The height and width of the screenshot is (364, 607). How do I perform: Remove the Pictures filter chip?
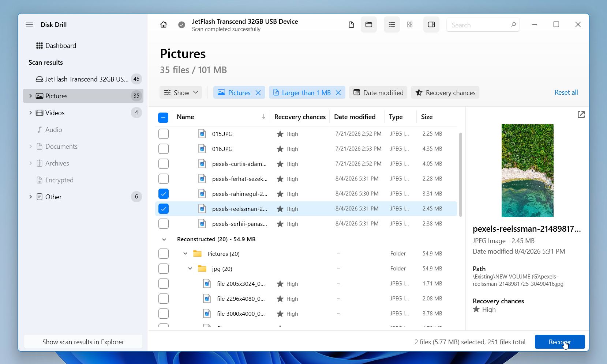point(258,93)
